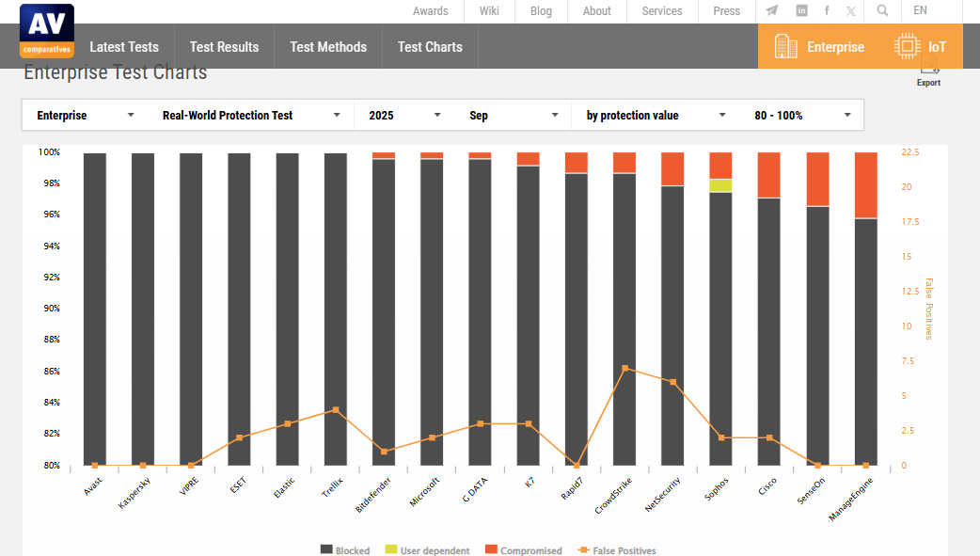Click the K7 blocked bar

click(529, 316)
